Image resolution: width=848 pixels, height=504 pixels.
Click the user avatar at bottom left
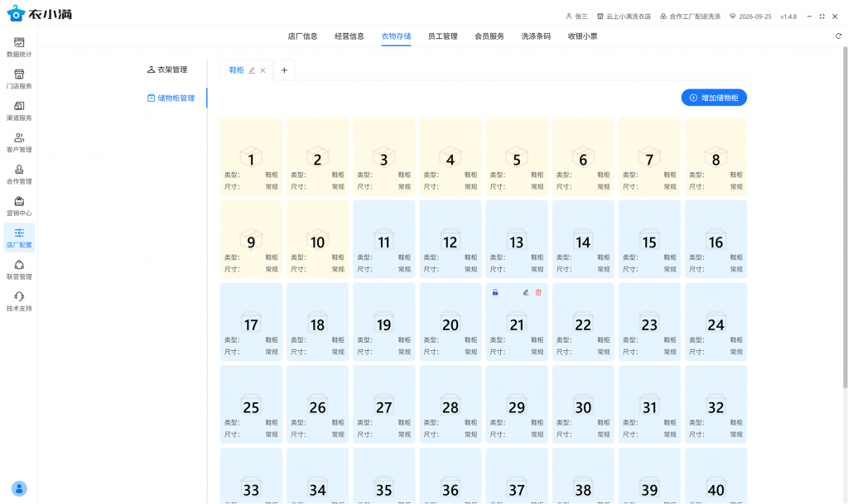coord(19,488)
